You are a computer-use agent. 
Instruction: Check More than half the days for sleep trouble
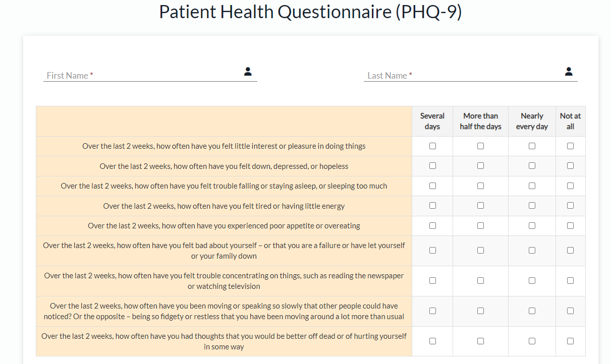coord(480,186)
